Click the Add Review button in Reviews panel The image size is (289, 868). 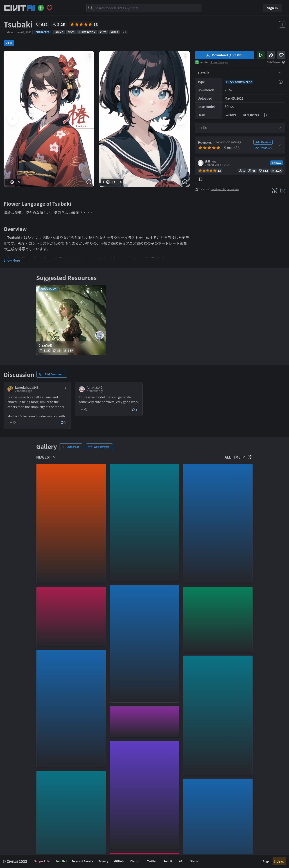263,142
